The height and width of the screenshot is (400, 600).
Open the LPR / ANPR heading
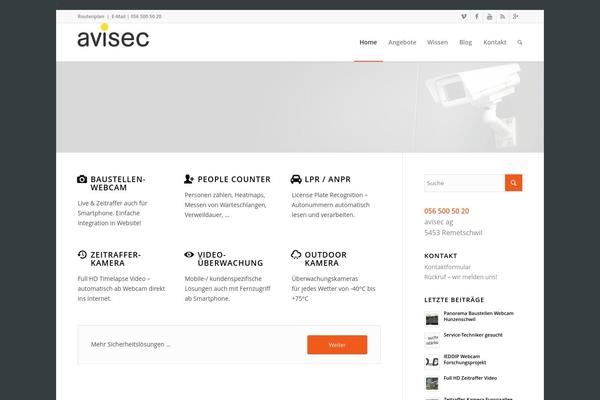(x=328, y=179)
